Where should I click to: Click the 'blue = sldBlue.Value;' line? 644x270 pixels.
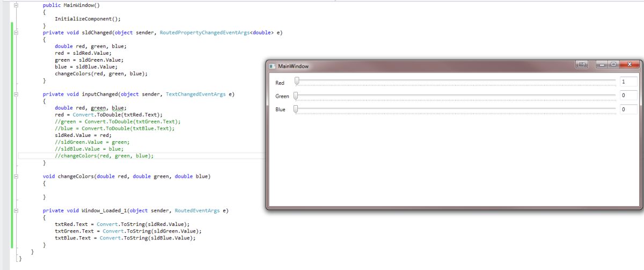86,67
